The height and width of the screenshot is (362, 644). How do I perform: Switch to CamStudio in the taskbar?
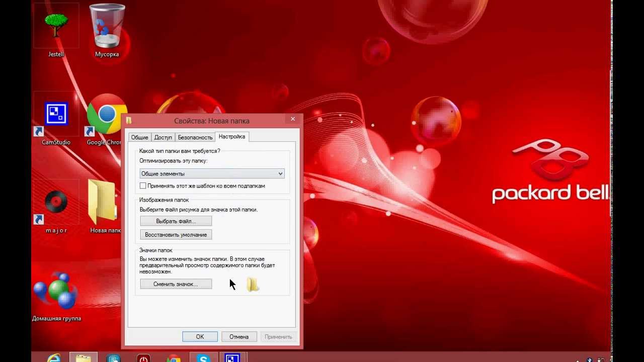pos(232,358)
